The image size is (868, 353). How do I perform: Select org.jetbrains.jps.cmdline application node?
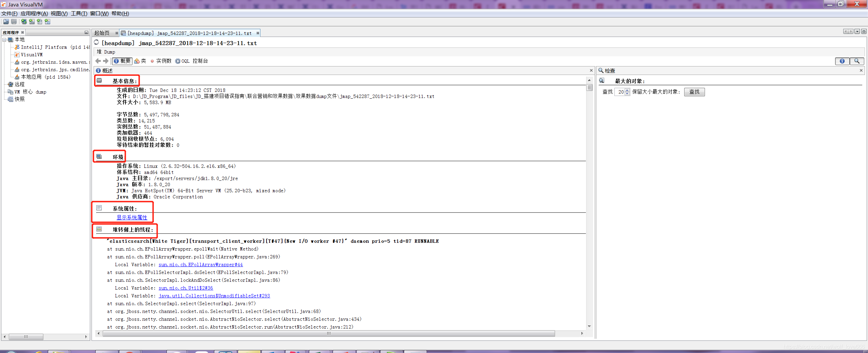click(x=52, y=70)
